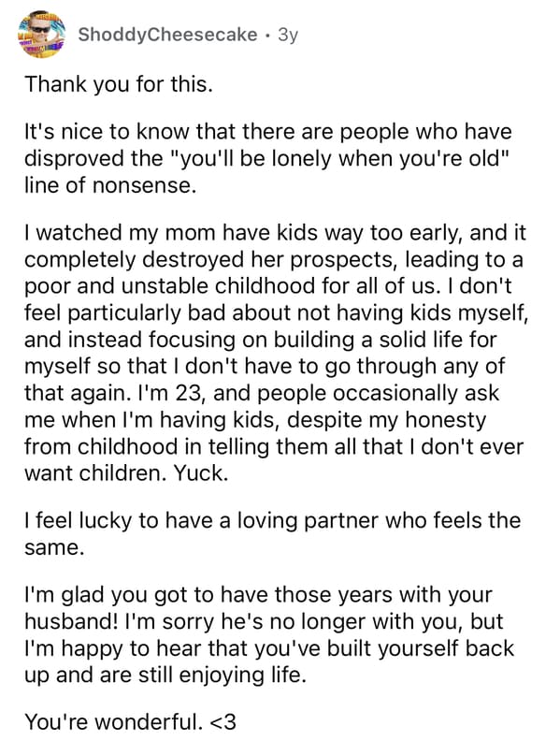The image size is (560, 741).
Task: Click the paragraph 'I feel lucky to have'
Action: tap(272, 534)
